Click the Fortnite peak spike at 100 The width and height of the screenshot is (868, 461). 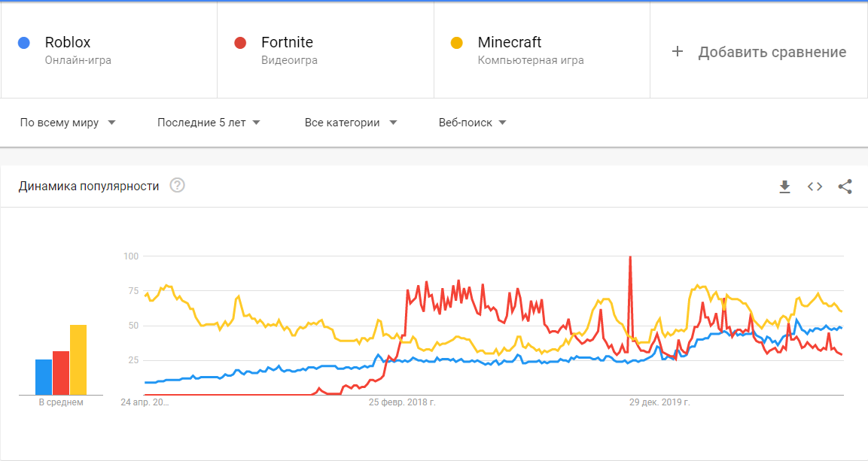tap(629, 258)
